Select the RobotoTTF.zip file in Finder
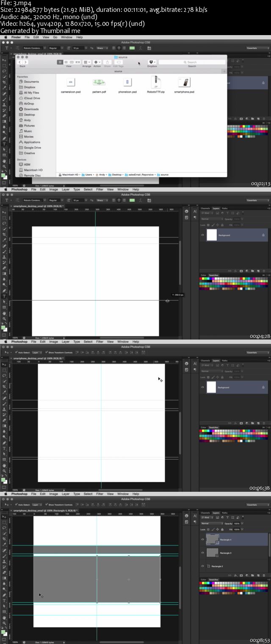 [x=156, y=84]
